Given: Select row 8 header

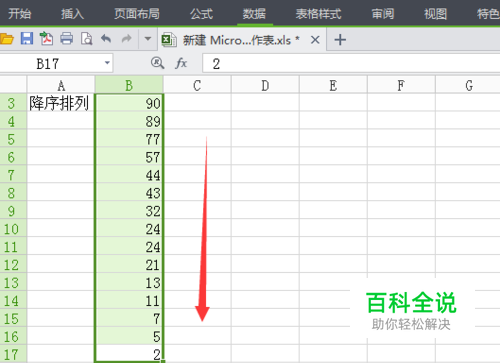Looking at the screenshot, I should pos(13,193).
